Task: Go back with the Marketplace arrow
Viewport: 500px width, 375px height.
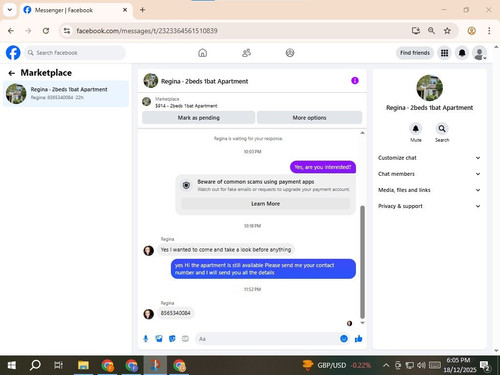Action: (x=12, y=73)
